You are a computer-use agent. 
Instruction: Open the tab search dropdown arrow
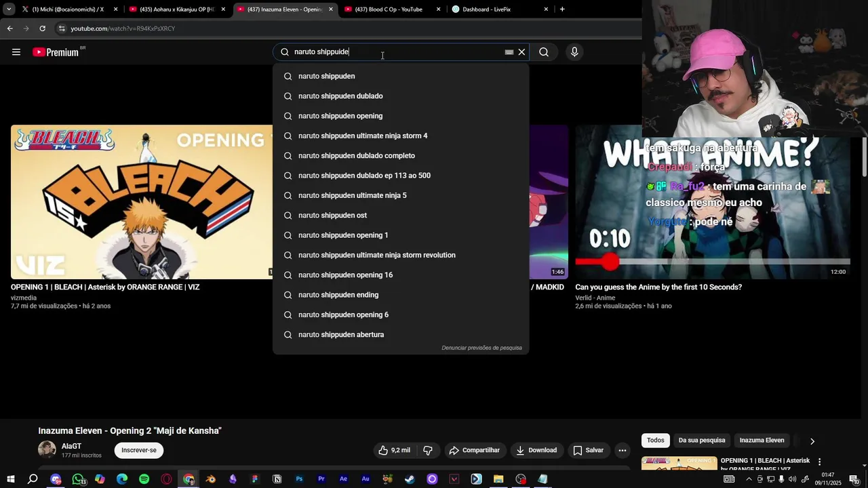pyautogui.click(x=8, y=9)
